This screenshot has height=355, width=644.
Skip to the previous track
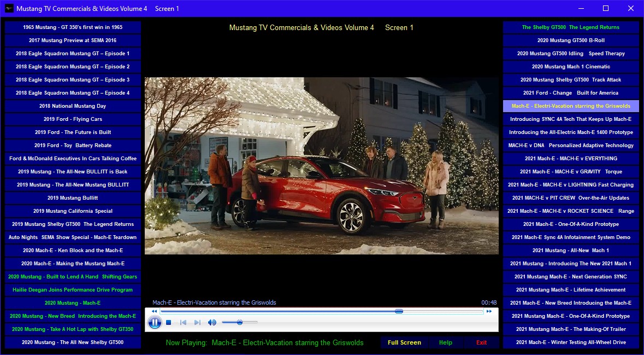pos(183,323)
